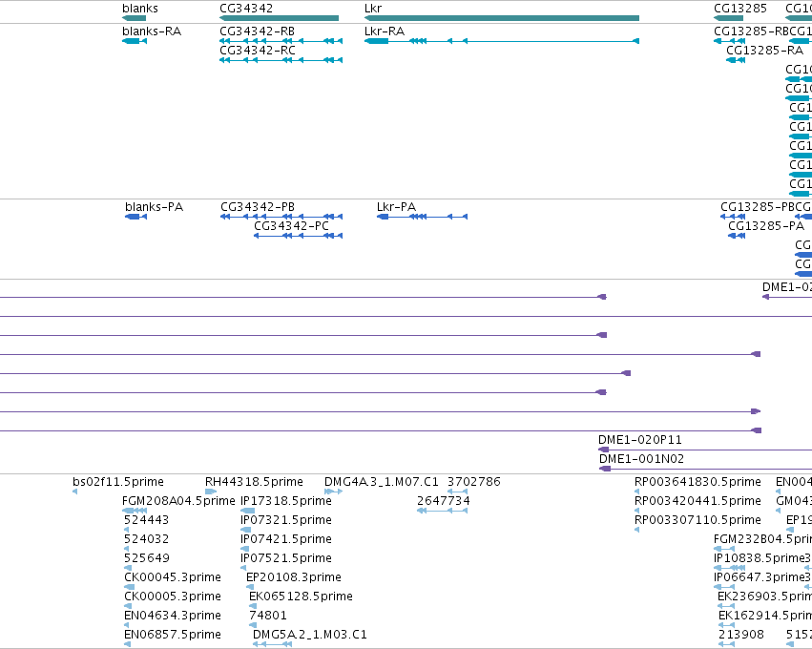Viewport: 812px width, 649px height.
Task: Click the 524443 feature label
Action: 147,520
